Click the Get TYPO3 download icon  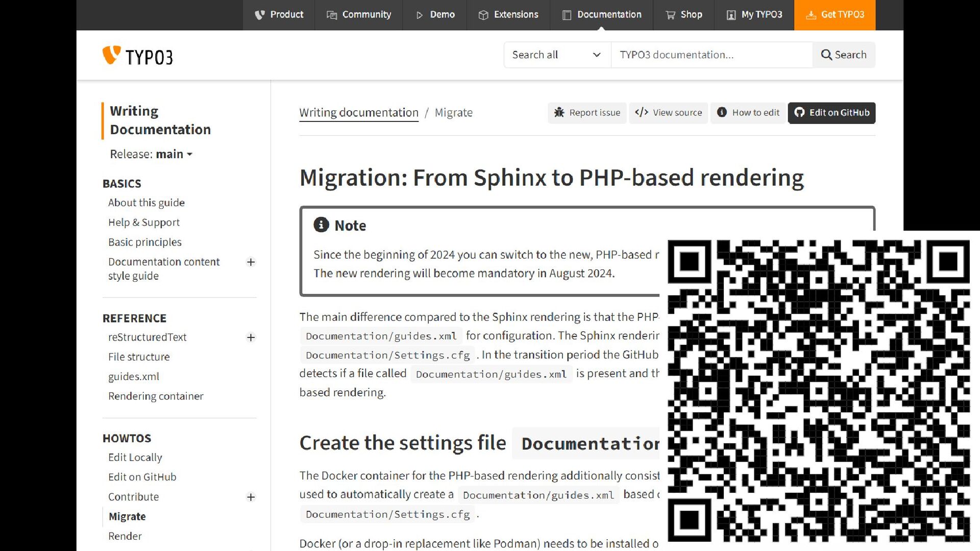click(x=811, y=15)
